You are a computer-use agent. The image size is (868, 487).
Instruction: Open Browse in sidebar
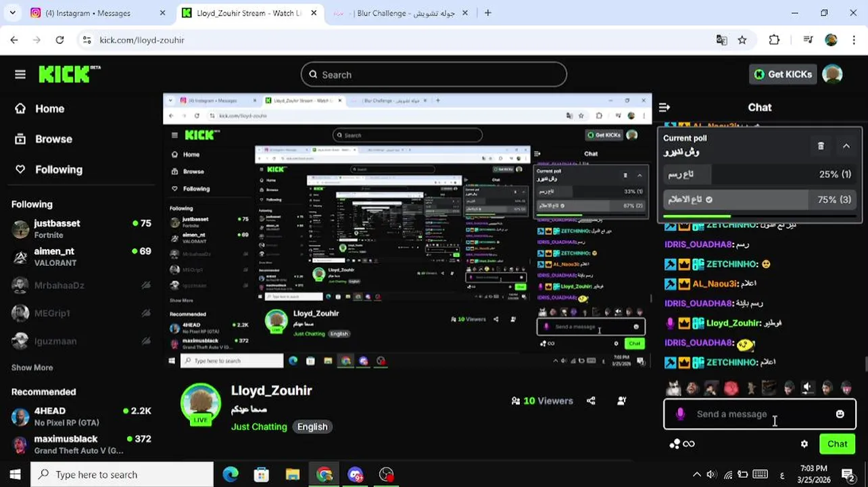pos(44,139)
